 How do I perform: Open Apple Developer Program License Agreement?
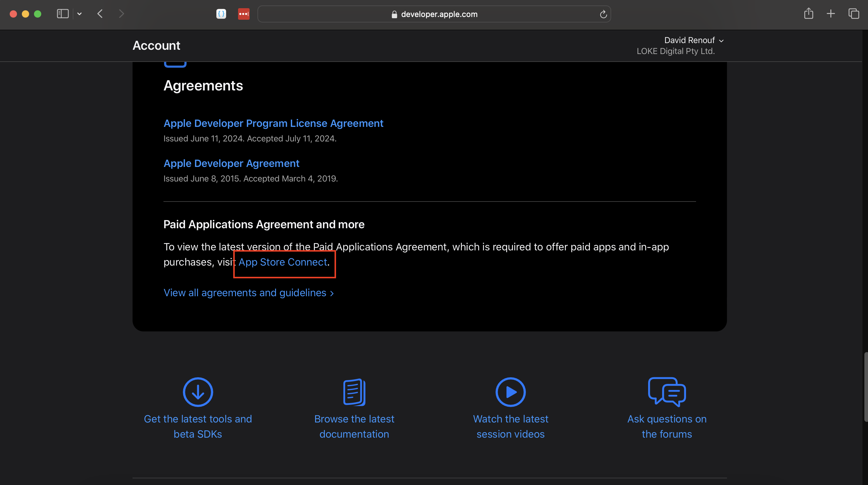click(x=273, y=123)
